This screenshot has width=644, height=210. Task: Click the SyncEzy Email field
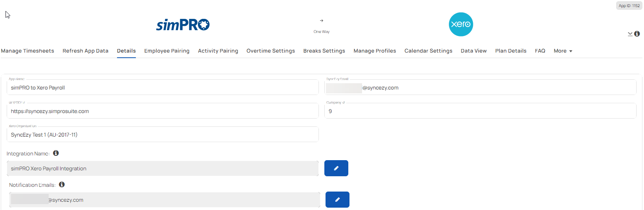point(480,87)
